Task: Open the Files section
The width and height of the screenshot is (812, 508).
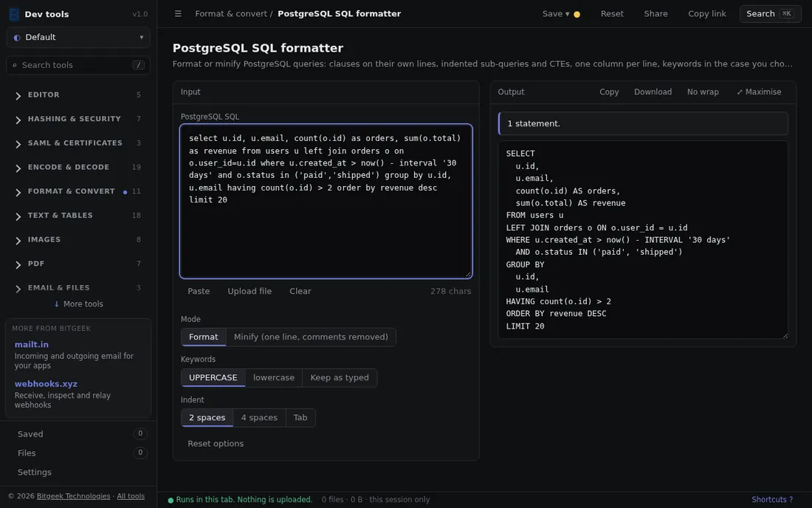Action: [78, 453]
